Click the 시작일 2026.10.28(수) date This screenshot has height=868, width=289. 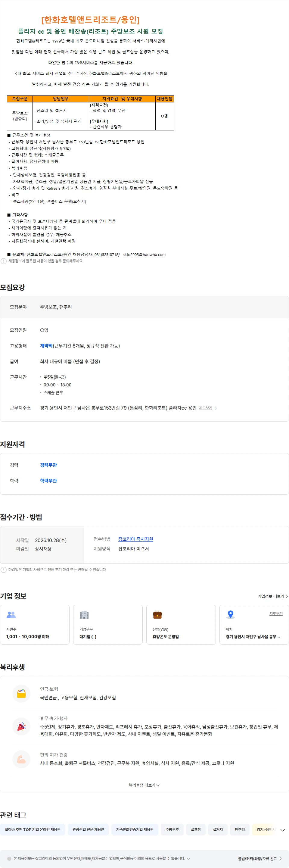(51, 540)
